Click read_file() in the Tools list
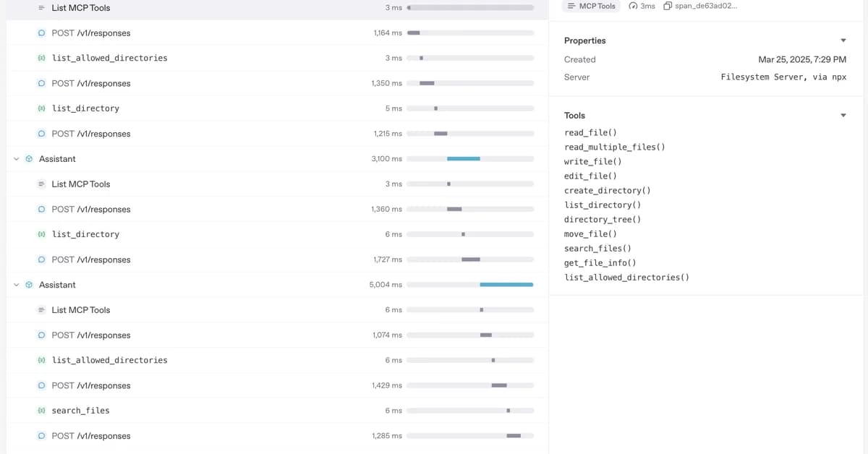Viewport: 868px width, 454px height. tap(590, 133)
